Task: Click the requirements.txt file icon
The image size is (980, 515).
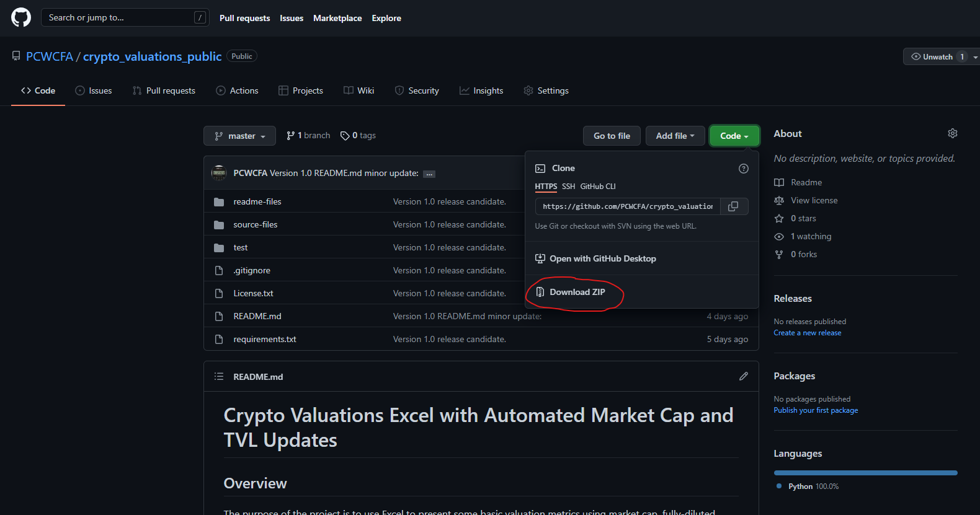Action: pos(219,340)
